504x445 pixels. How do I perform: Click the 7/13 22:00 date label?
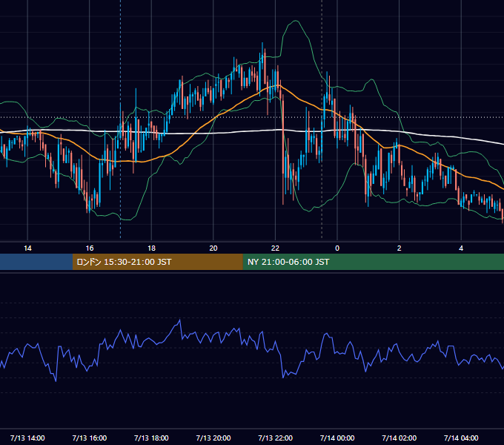click(x=276, y=438)
